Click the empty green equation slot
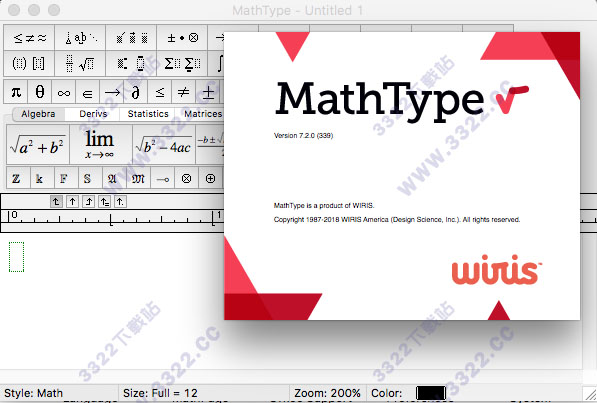Viewport: 597px width, 403px height. [16, 257]
